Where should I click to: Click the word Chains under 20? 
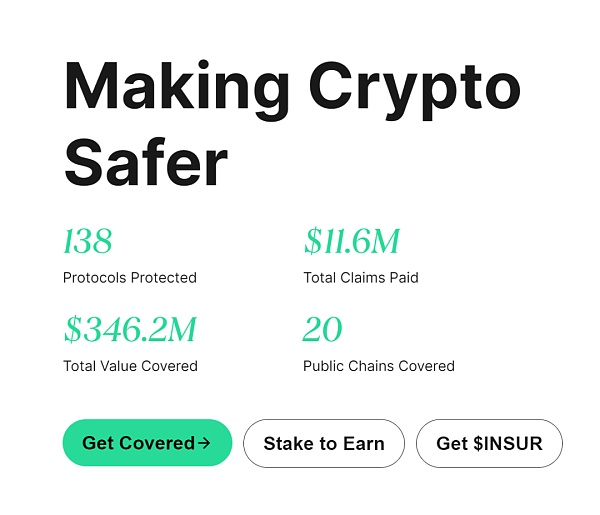coord(372,366)
